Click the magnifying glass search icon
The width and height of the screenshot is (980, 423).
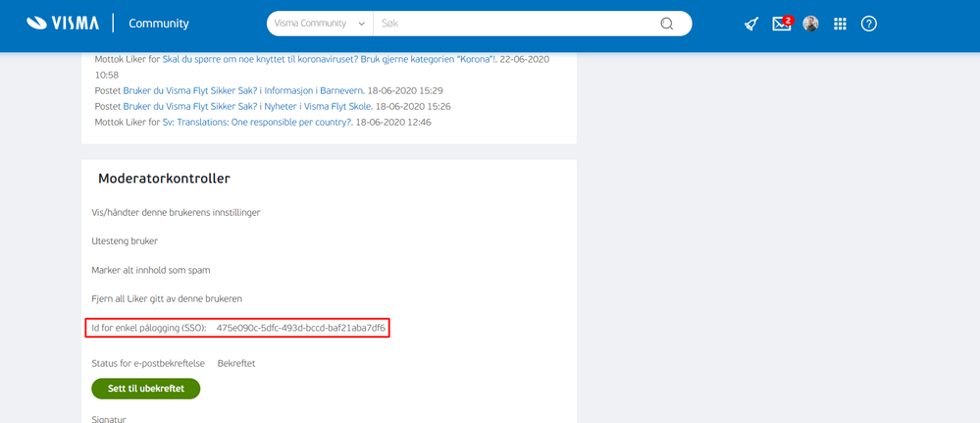tap(667, 24)
